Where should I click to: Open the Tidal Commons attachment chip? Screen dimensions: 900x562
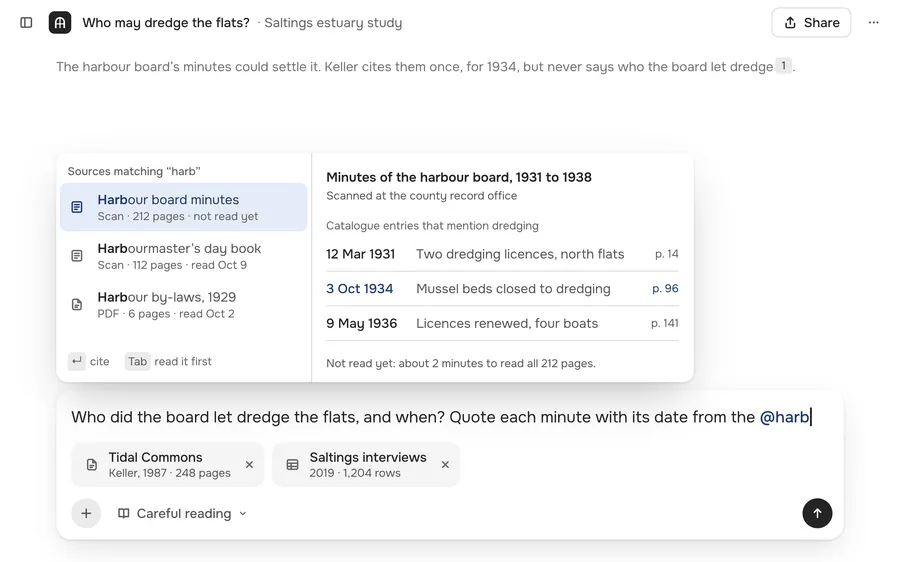click(168, 465)
